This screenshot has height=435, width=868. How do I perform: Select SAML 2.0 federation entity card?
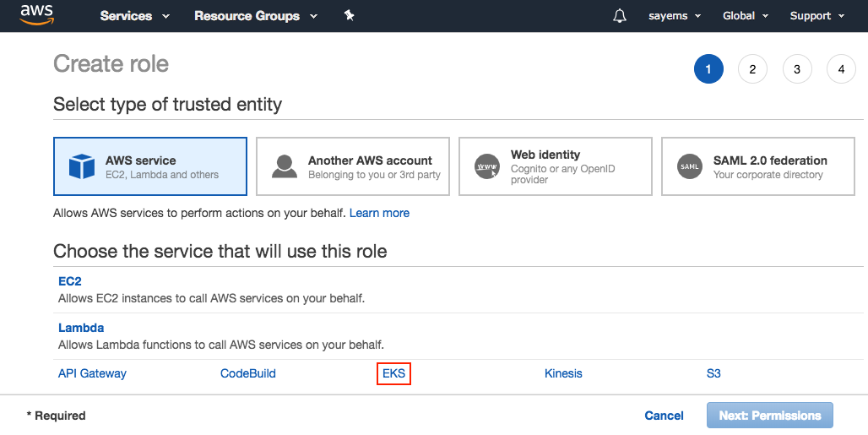(x=758, y=166)
